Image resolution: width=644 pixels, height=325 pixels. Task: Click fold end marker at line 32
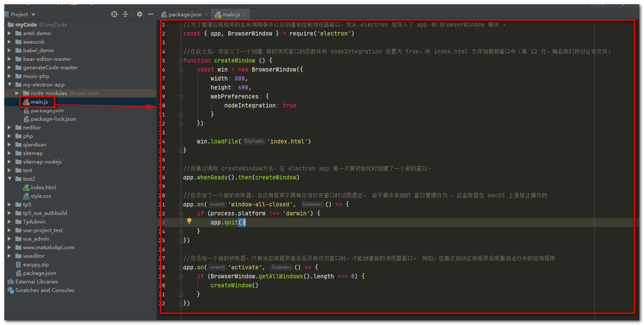pyautogui.click(x=181, y=303)
